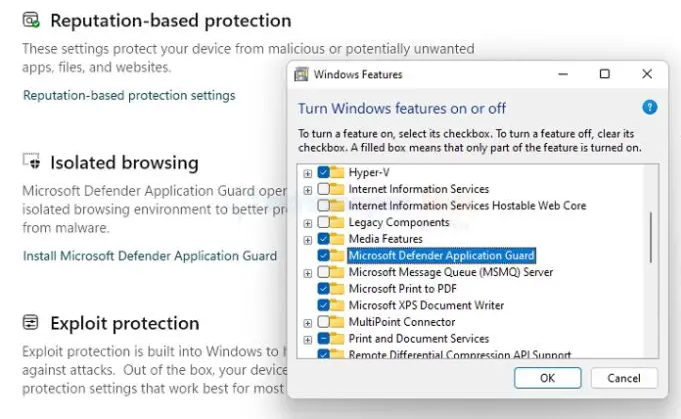Click Install Microsoft Defender Application Guard link
Screen dimensions: 681x419
[x=150, y=255]
